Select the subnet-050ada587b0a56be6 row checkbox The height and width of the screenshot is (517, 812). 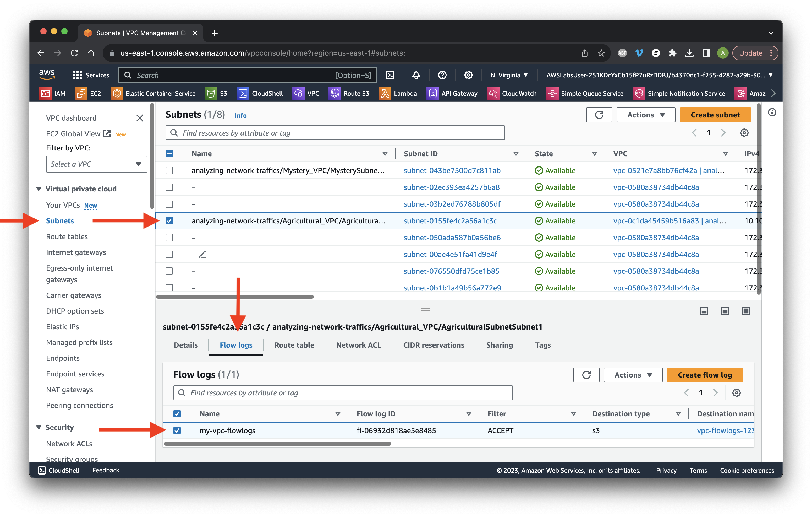[x=169, y=238]
